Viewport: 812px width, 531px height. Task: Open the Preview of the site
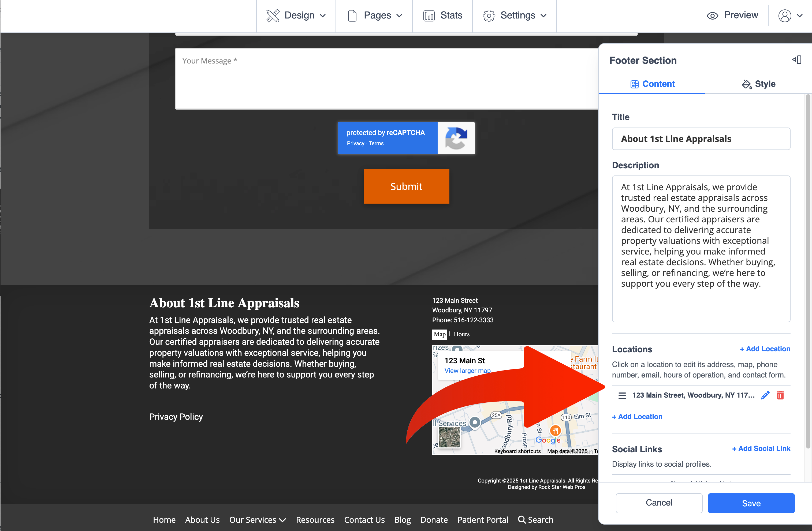(x=732, y=15)
